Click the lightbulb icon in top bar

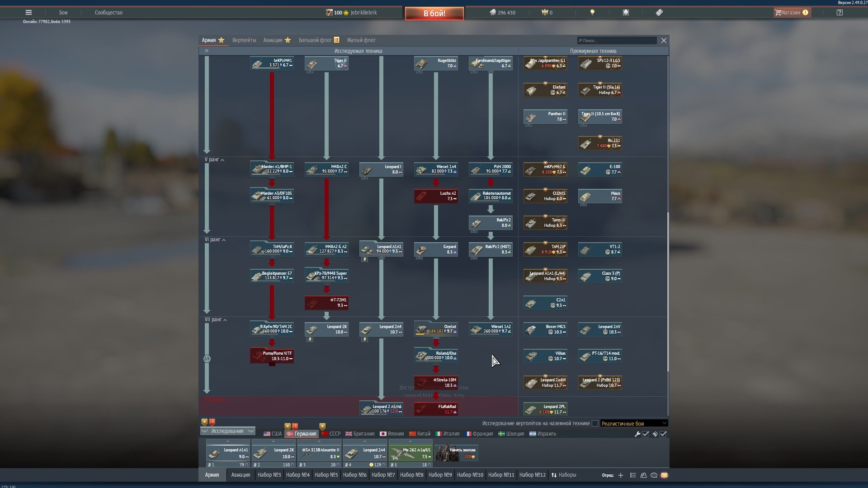tap(592, 13)
